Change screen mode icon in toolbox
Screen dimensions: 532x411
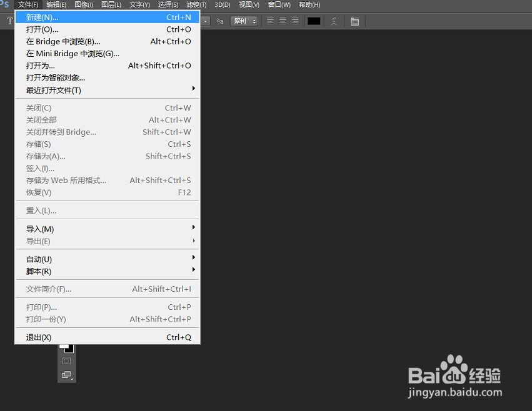[66, 375]
